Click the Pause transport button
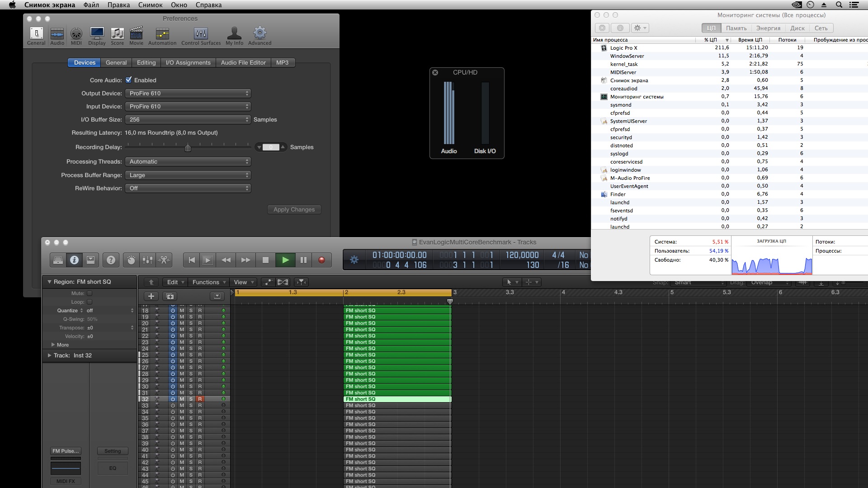The width and height of the screenshot is (868, 488). click(x=303, y=260)
